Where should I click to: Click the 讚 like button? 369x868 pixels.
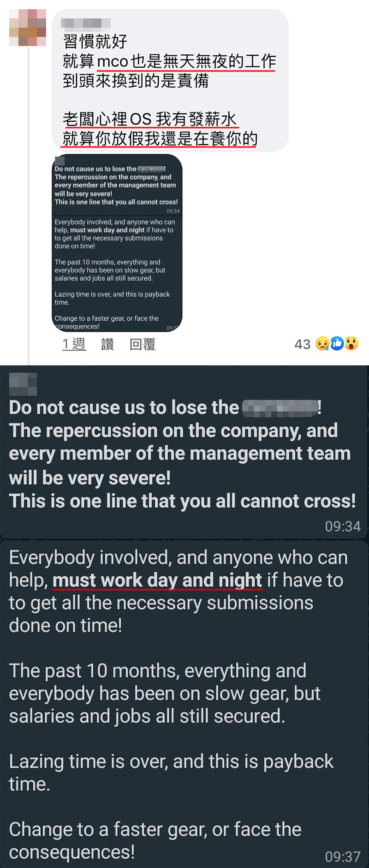107,344
